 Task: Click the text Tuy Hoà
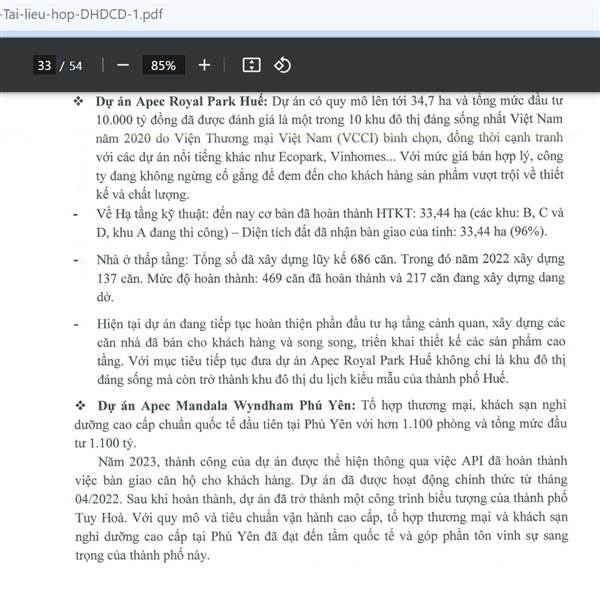pyautogui.click(x=100, y=518)
